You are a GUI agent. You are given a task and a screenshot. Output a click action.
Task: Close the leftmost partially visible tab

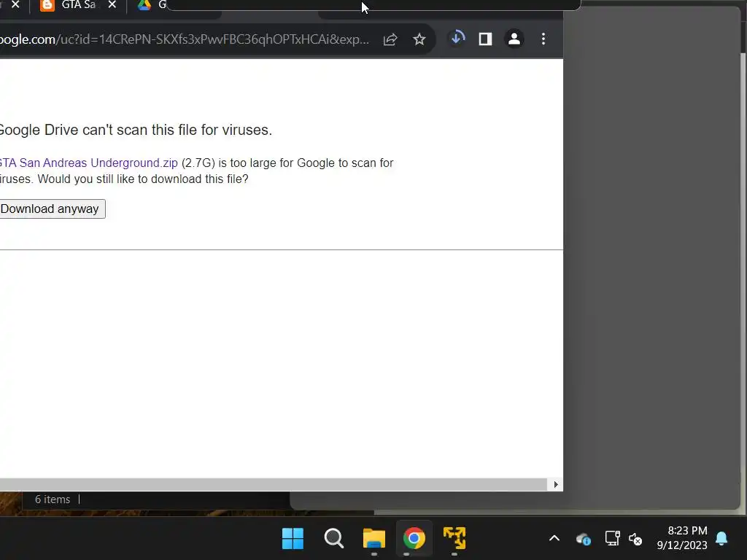(x=16, y=5)
